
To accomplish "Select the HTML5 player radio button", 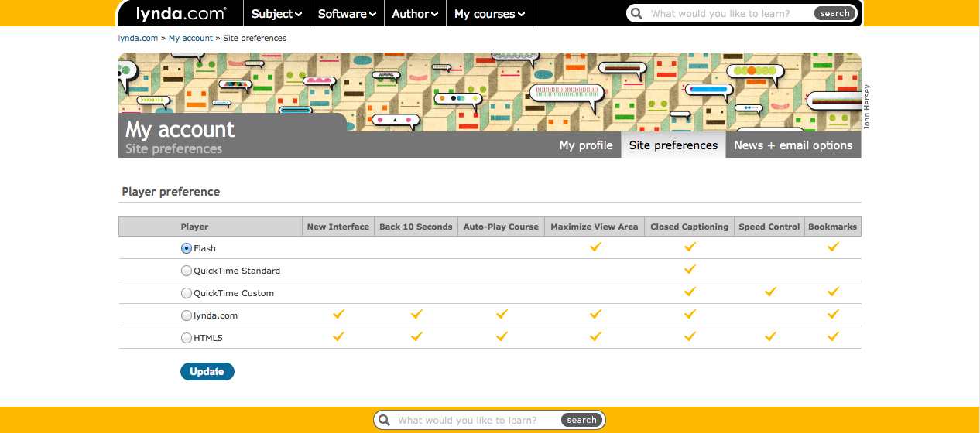I will 186,338.
